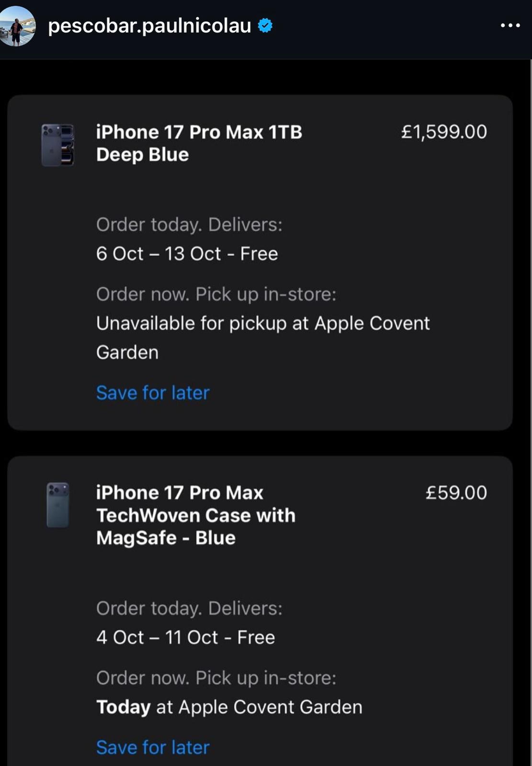532x766 pixels.
Task: Open the TechWoven Case with MagSafe title
Action: pyautogui.click(x=195, y=515)
